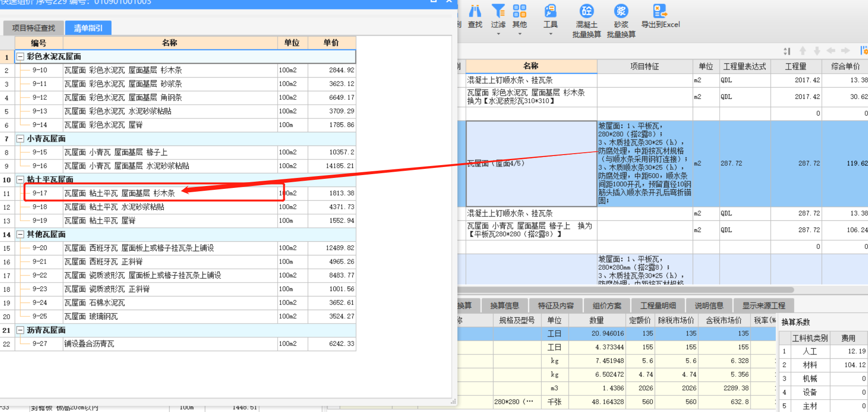
Task: Run 混凝土批量换算 concrete batch conversion
Action: (x=587, y=21)
